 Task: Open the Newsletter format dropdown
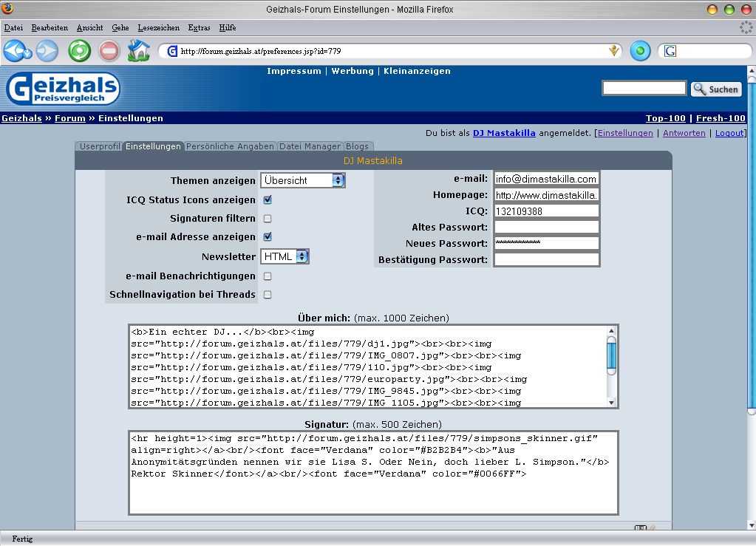[x=285, y=256]
